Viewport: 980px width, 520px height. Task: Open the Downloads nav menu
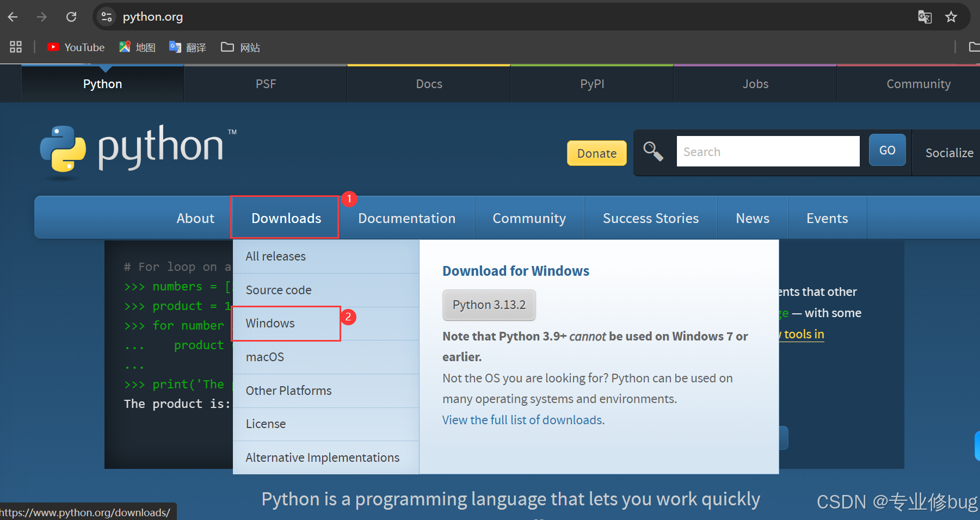point(286,218)
